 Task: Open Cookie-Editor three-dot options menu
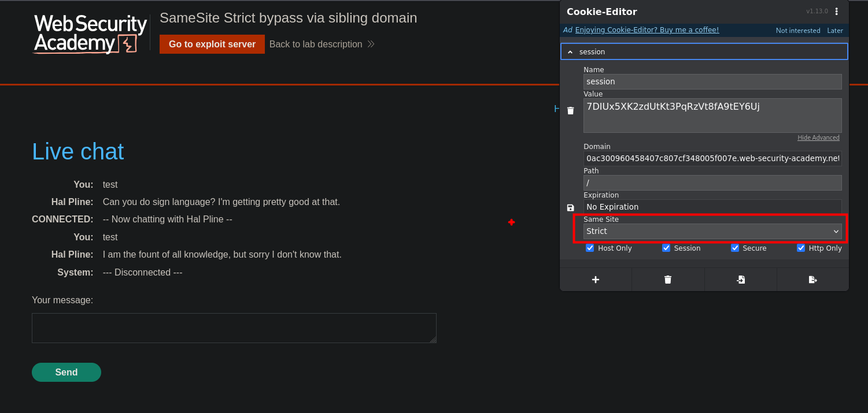click(x=836, y=12)
